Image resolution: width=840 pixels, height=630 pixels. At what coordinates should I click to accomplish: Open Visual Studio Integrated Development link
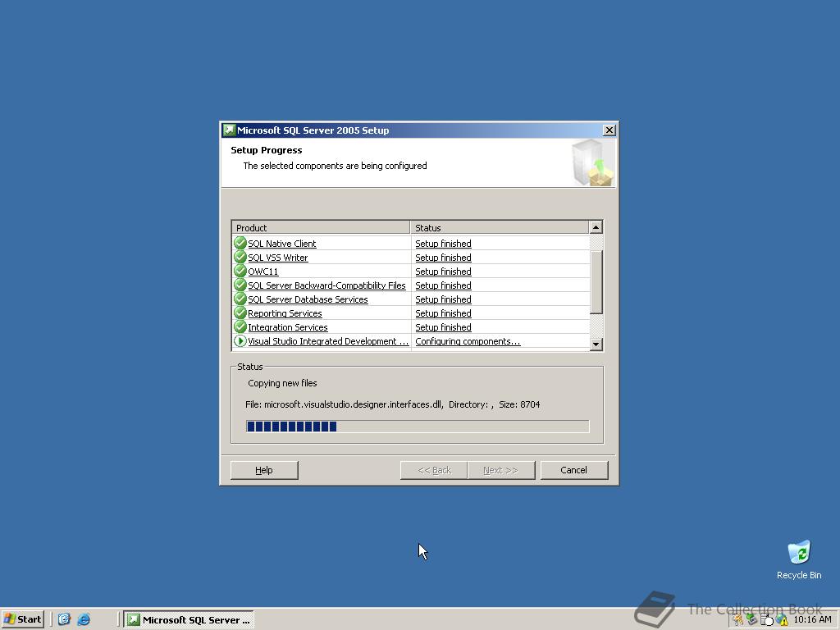point(328,340)
